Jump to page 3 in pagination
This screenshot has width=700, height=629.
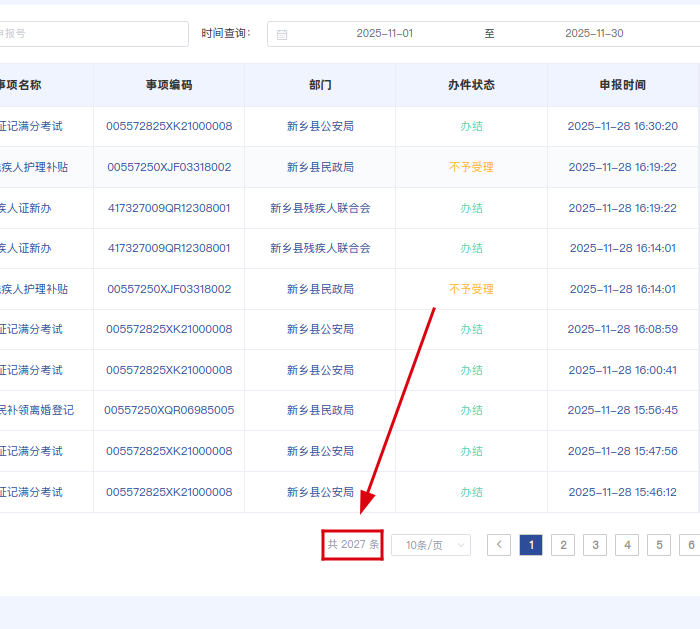595,545
